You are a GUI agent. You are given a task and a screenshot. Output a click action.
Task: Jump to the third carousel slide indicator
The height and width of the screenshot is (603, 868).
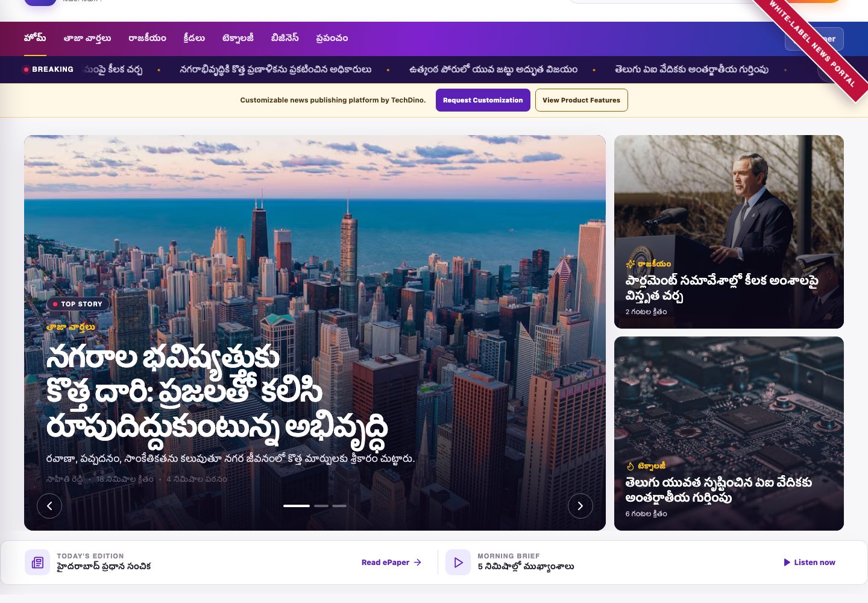pos(339,506)
